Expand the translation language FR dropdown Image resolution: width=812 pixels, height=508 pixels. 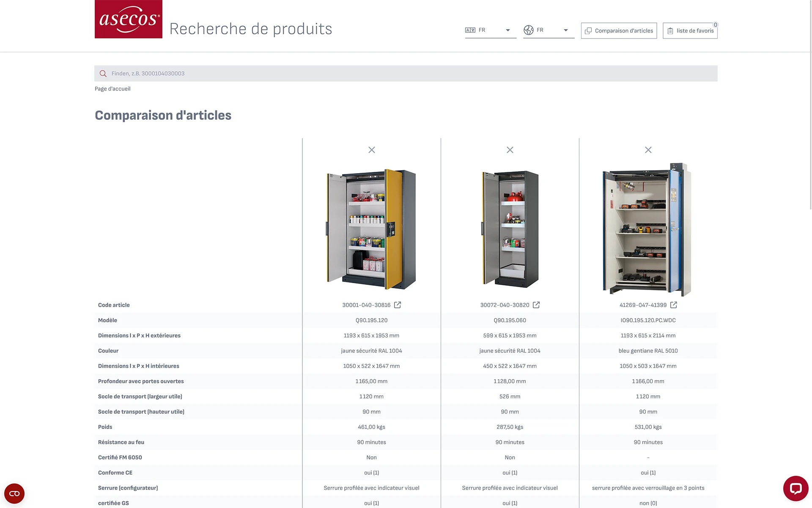[x=507, y=30]
